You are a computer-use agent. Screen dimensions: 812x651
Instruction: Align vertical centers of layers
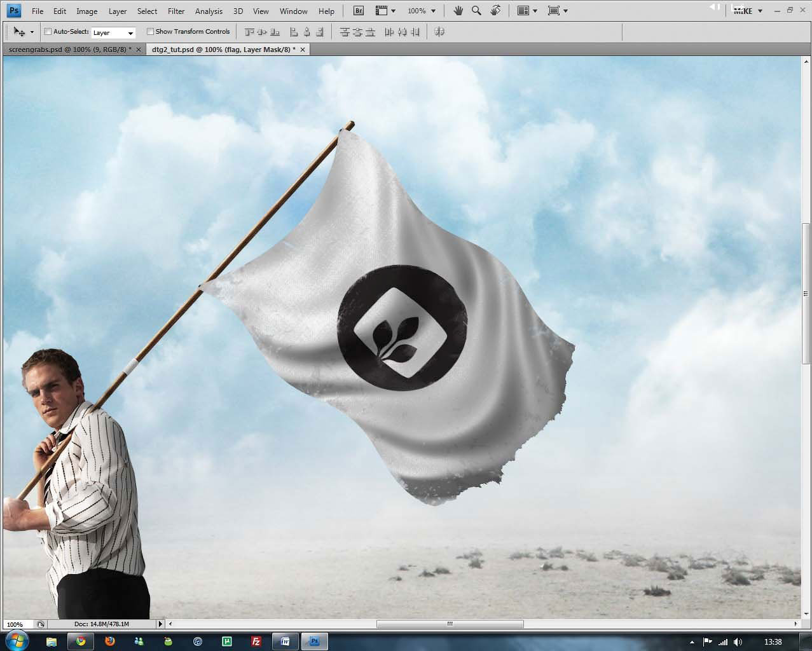tap(262, 32)
